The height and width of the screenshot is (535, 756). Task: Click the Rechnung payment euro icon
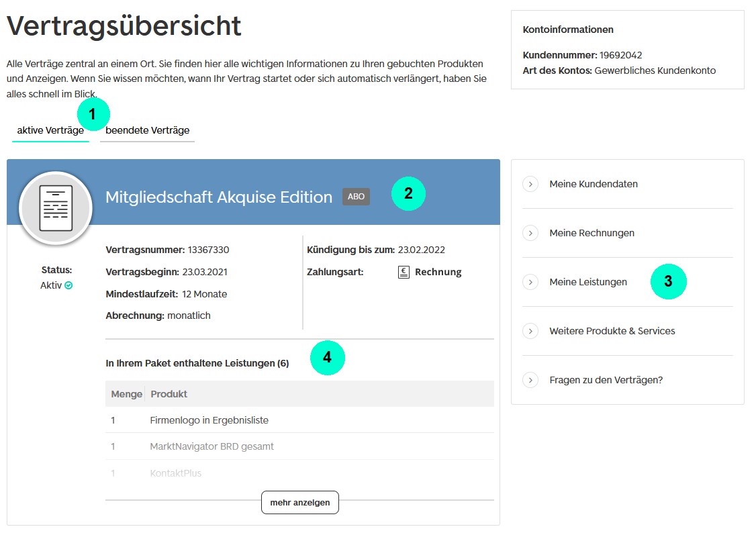(x=404, y=272)
